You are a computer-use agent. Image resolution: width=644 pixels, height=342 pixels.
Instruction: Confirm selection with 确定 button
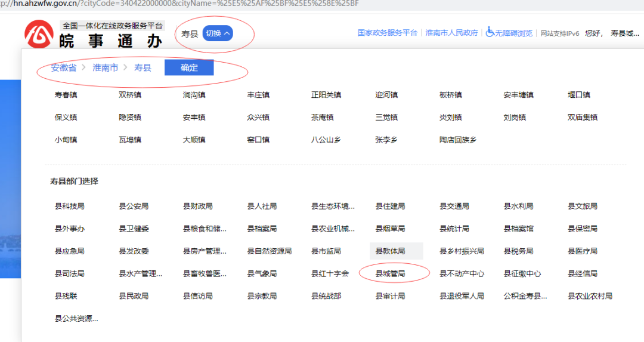189,68
